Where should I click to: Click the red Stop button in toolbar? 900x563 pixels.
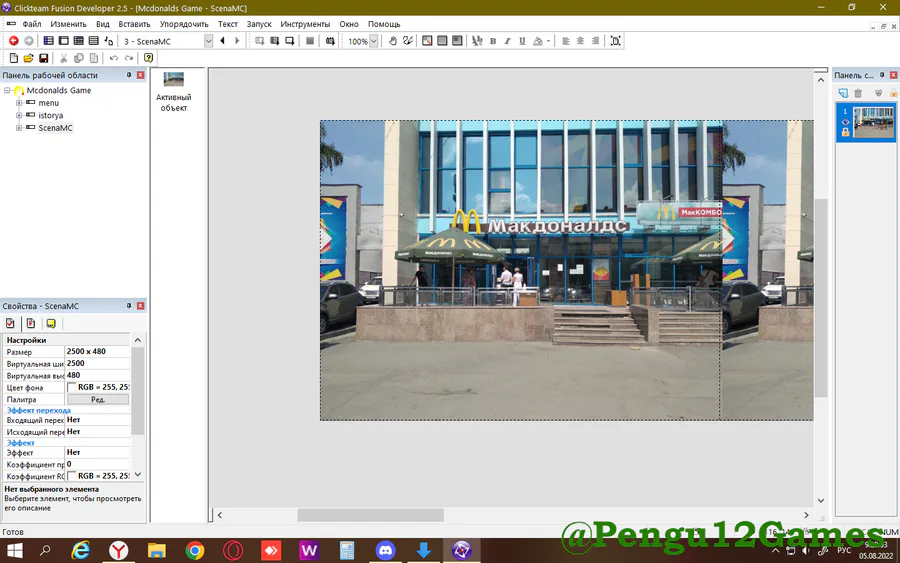[14, 41]
